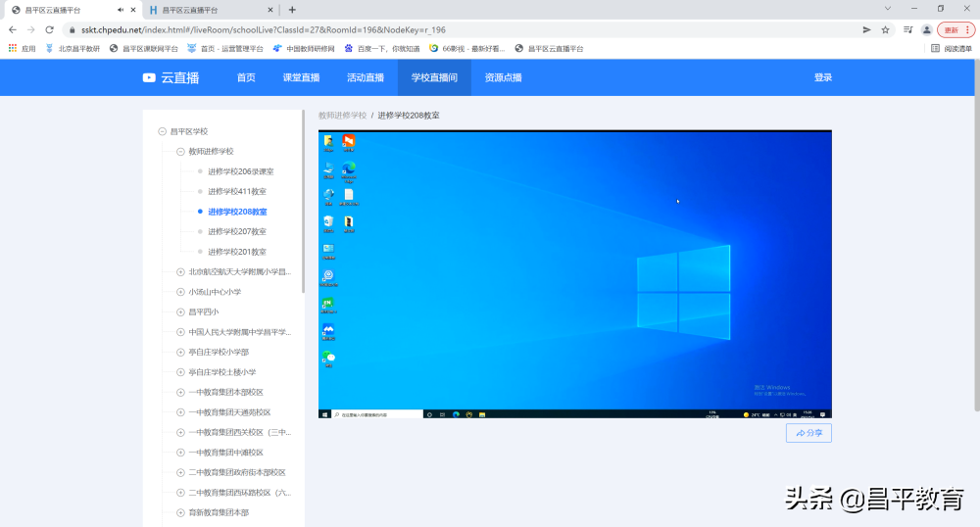
Task: Expand the 昌平四小 node
Action: [180, 312]
